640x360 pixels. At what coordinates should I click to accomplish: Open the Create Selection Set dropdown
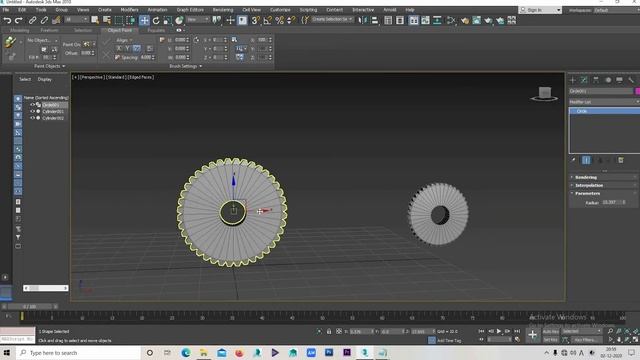[x=332, y=20]
